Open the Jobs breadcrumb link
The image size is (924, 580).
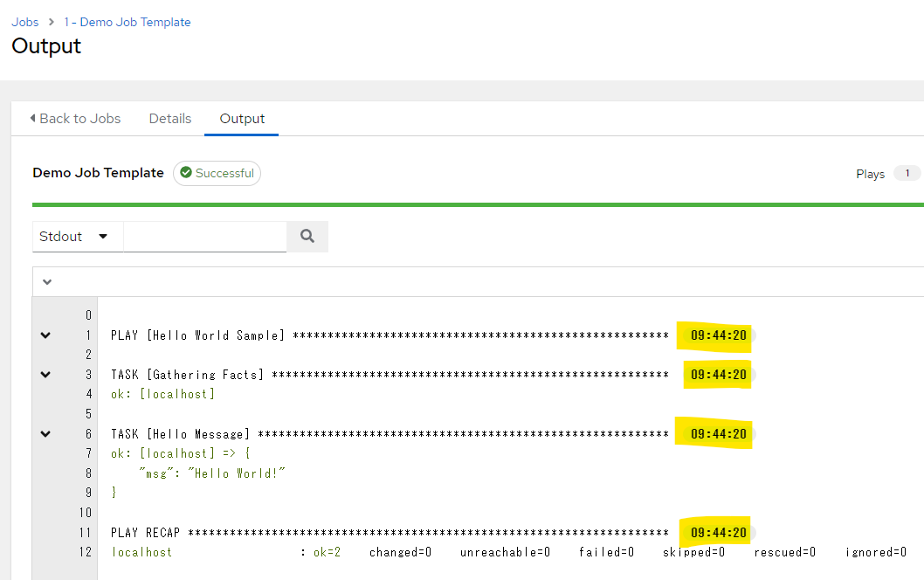pyautogui.click(x=24, y=22)
